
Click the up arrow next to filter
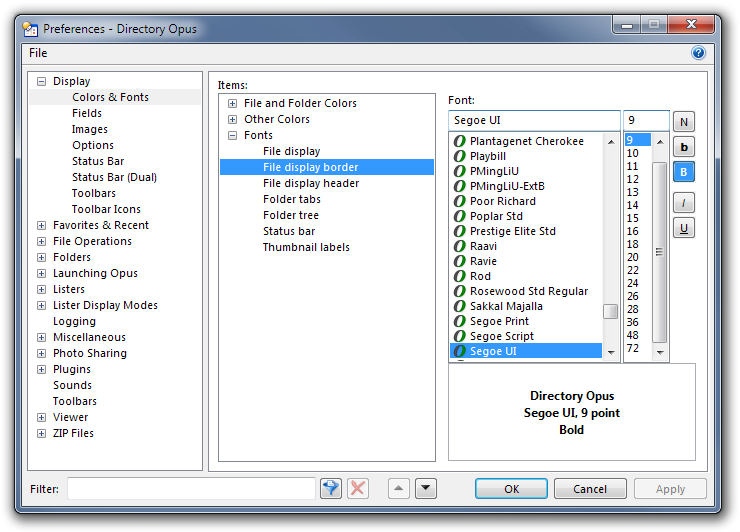(398, 488)
